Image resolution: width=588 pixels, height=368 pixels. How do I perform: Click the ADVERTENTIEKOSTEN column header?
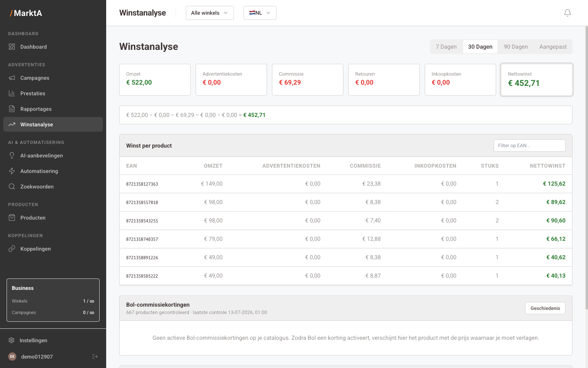point(291,166)
